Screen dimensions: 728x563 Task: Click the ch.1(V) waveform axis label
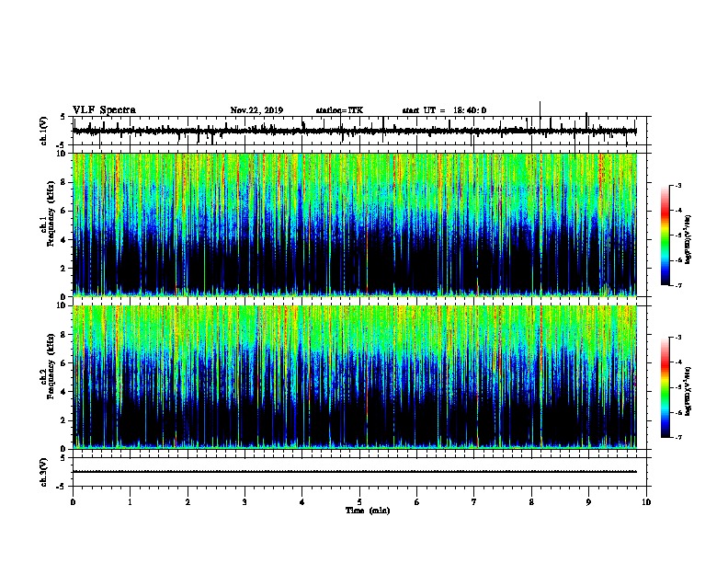click(x=43, y=131)
